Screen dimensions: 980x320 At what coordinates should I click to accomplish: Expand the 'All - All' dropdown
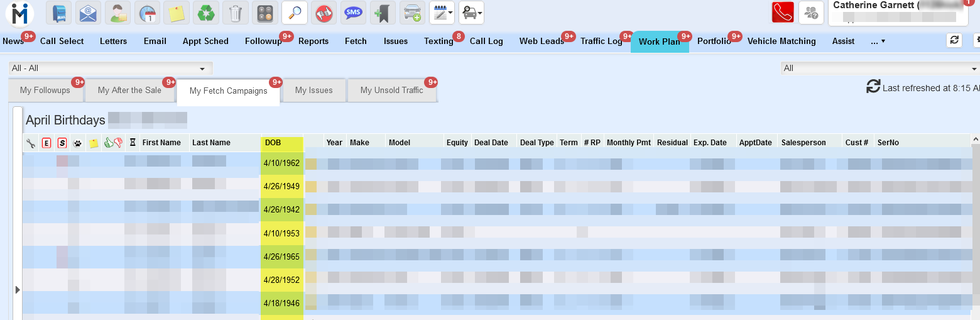pyautogui.click(x=111, y=68)
